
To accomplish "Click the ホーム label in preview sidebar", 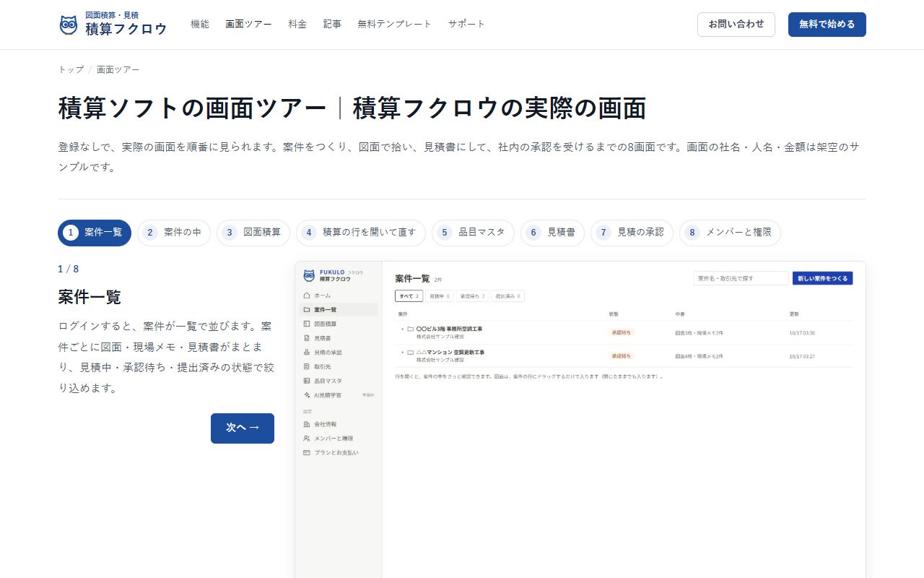I will tap(323, 296).
